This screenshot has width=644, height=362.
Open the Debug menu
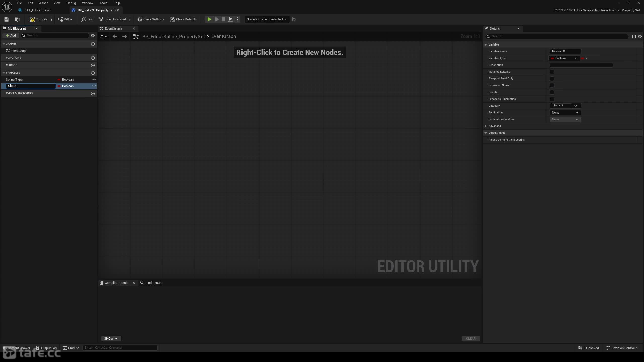tap(71, 3)
